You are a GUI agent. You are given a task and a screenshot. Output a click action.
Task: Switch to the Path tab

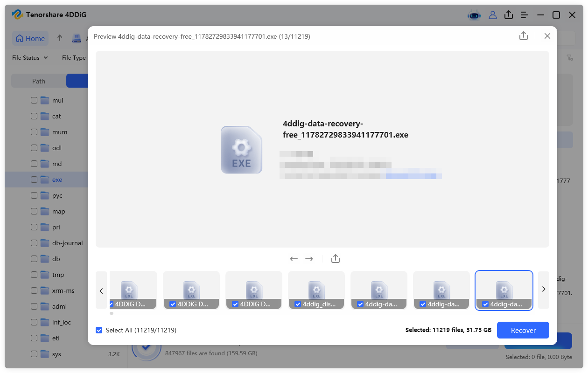pyautogui.click(x=39, y=81)
